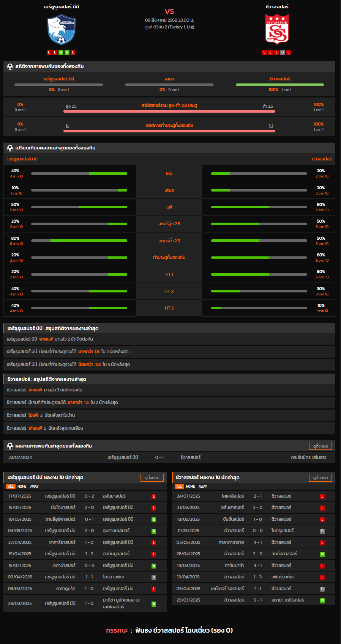
Task: Click the Sivasspor team logo
Action: coord(277,30)
